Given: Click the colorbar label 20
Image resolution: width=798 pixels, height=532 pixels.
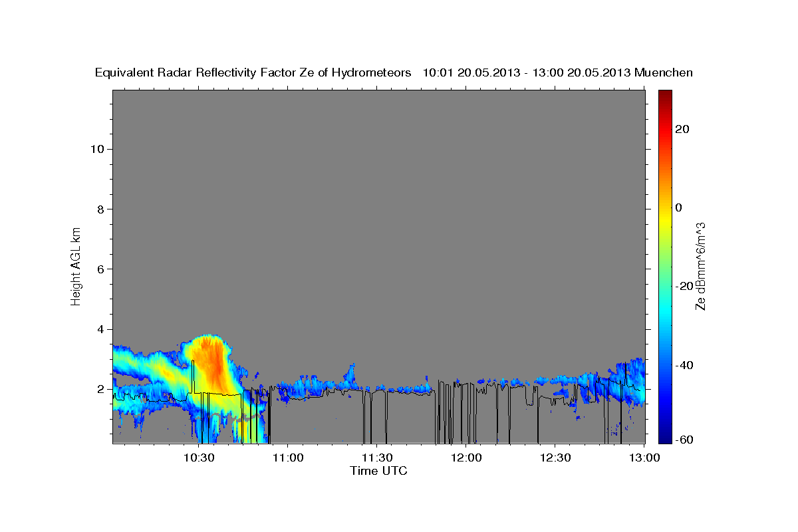Looking at the screenshot, I should coord(682,129).
